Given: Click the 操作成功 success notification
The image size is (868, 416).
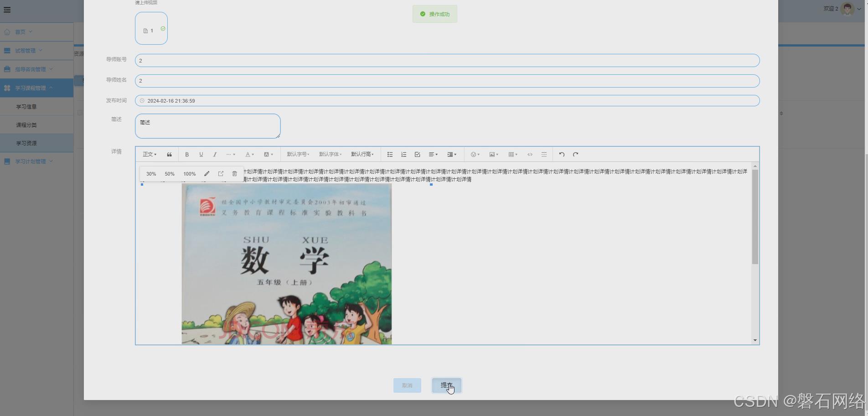Looking at the screenshot, I should (435, 14).
